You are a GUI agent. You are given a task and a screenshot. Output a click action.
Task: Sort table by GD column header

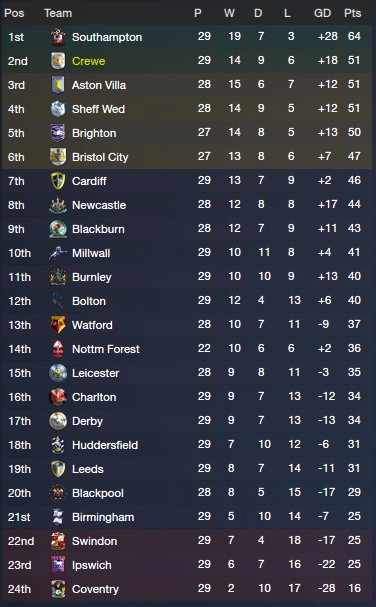[322, 13]
